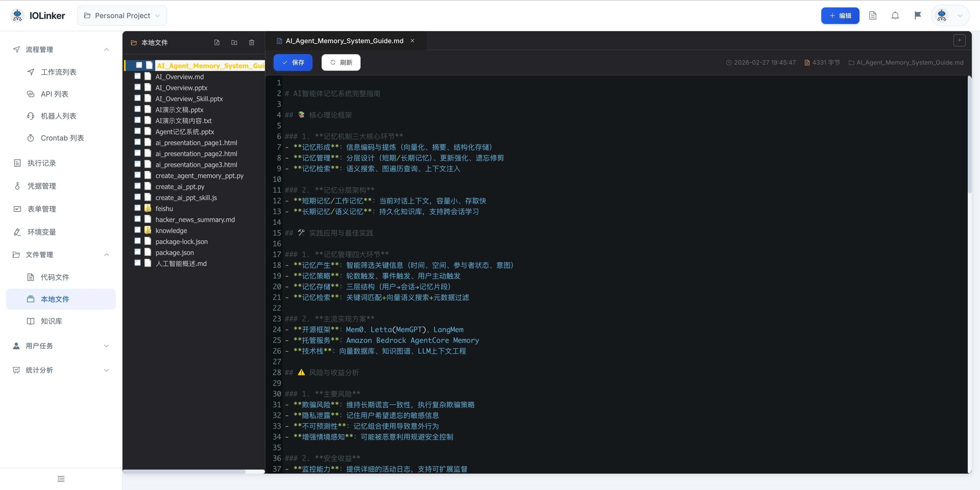980x490 pixels.
Task: Click the document icon next to 编辑 button
Action: [x=873, y=15]
